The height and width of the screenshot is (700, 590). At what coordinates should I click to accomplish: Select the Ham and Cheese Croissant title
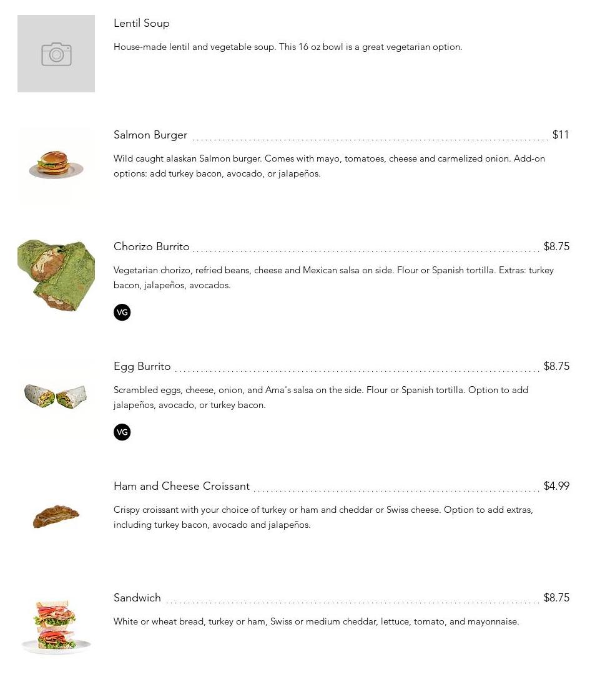tap(182, 486)
